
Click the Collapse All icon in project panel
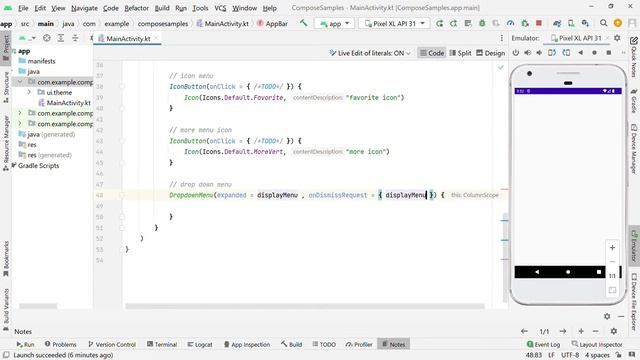[x=75, y=38]
